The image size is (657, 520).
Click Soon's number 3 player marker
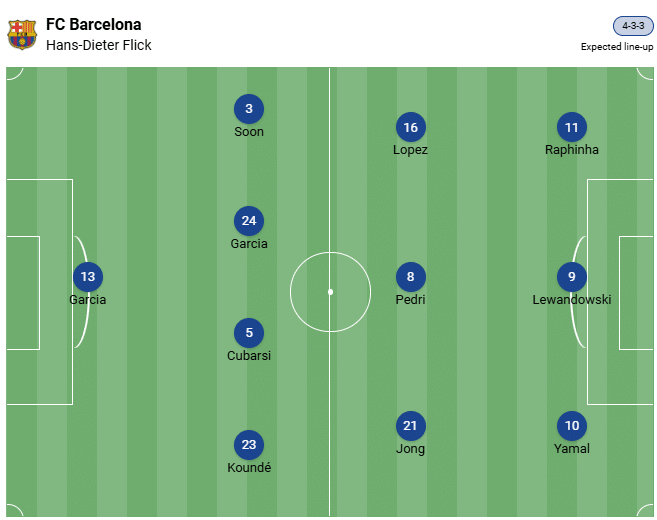tap(249, 109)
